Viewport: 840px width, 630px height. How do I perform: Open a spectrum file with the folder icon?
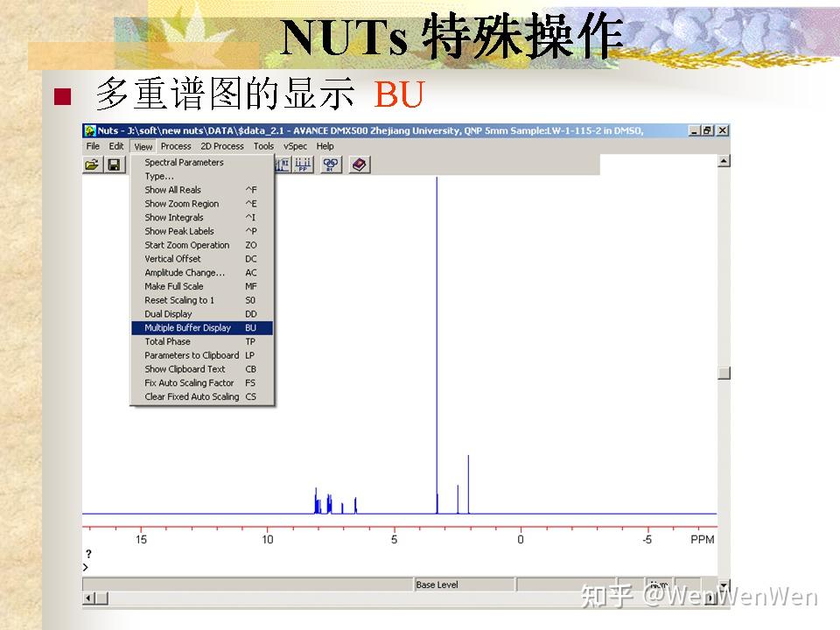(89, 164)
